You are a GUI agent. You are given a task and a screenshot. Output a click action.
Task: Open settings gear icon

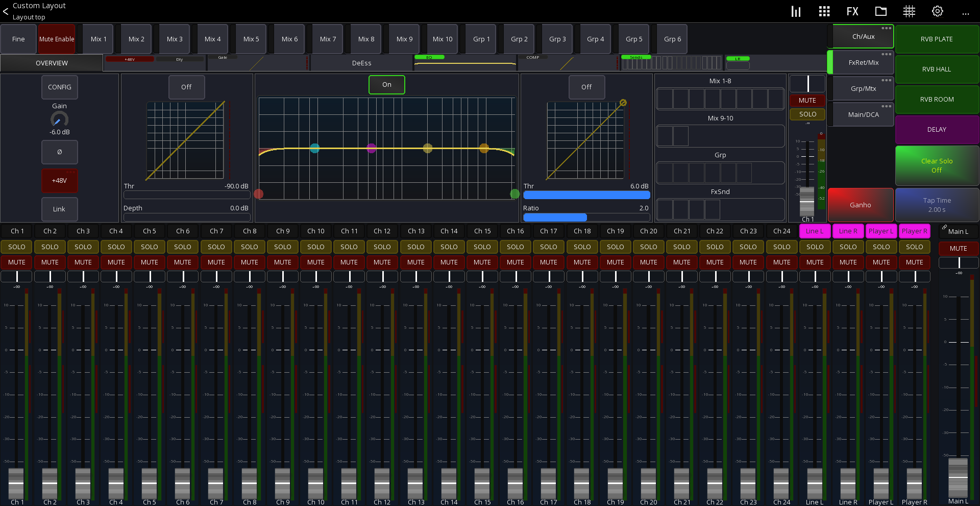pos(937,11)
